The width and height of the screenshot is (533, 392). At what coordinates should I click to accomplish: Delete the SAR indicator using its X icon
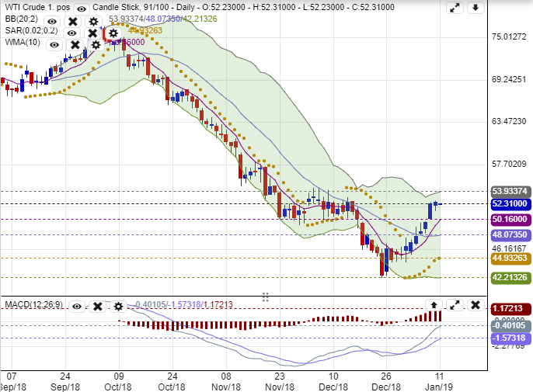click(x=92, y=33)
